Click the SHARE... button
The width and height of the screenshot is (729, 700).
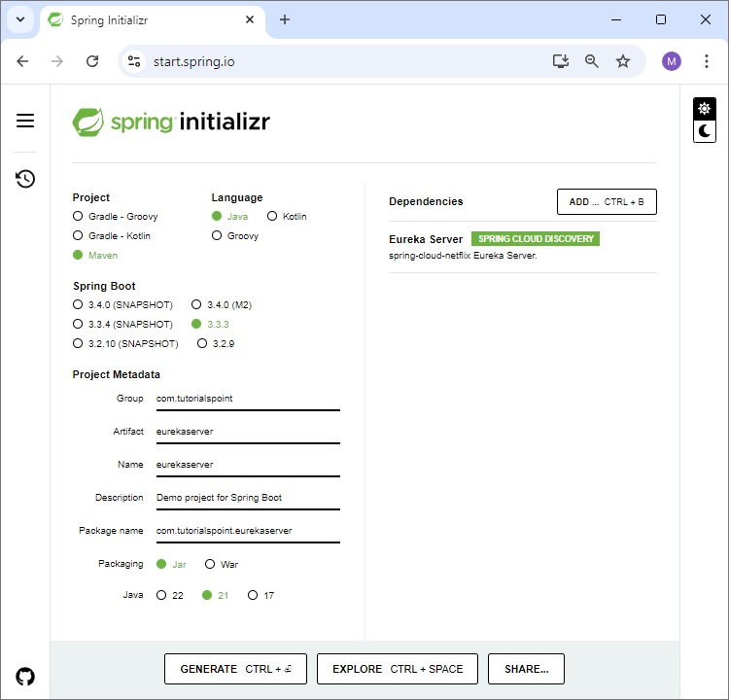point(526,669)
